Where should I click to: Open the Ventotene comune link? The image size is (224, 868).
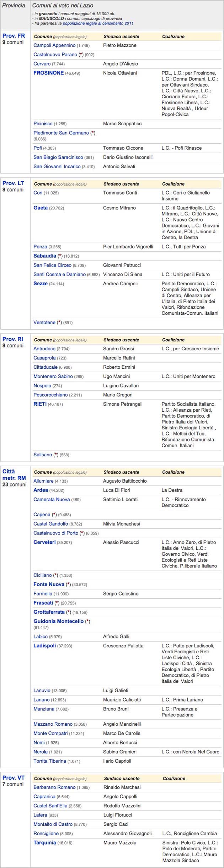coord(44,323)
